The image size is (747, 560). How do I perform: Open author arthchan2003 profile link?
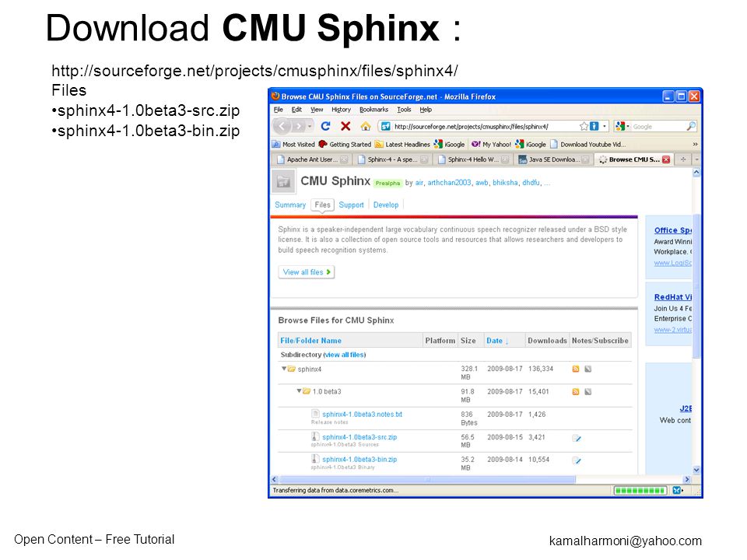(449, 182)
